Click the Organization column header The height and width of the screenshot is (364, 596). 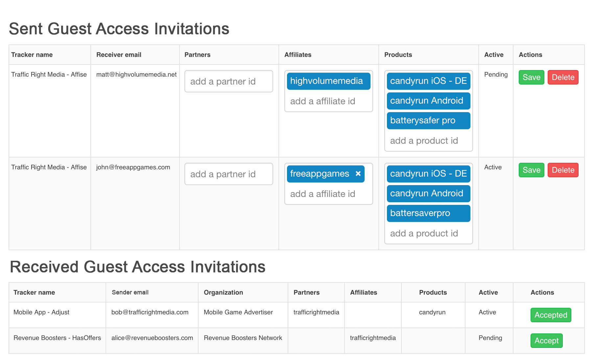[x=223, y=293]
